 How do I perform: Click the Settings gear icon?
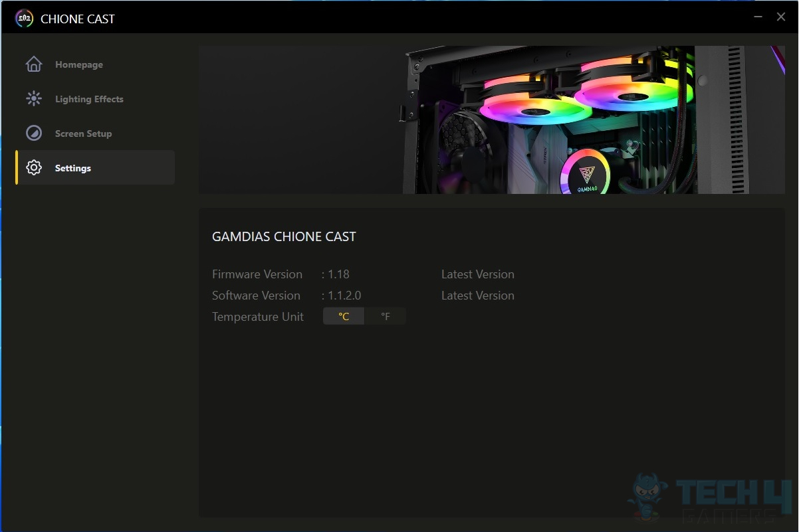34,168
